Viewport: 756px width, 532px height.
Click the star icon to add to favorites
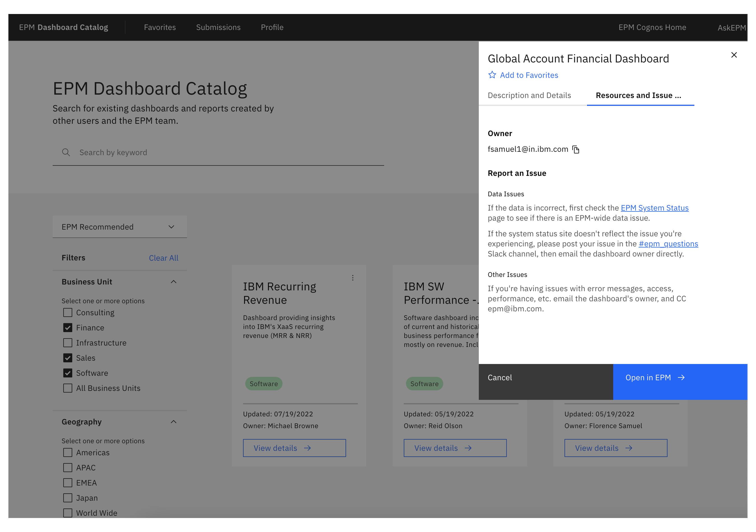pos(492,75)
